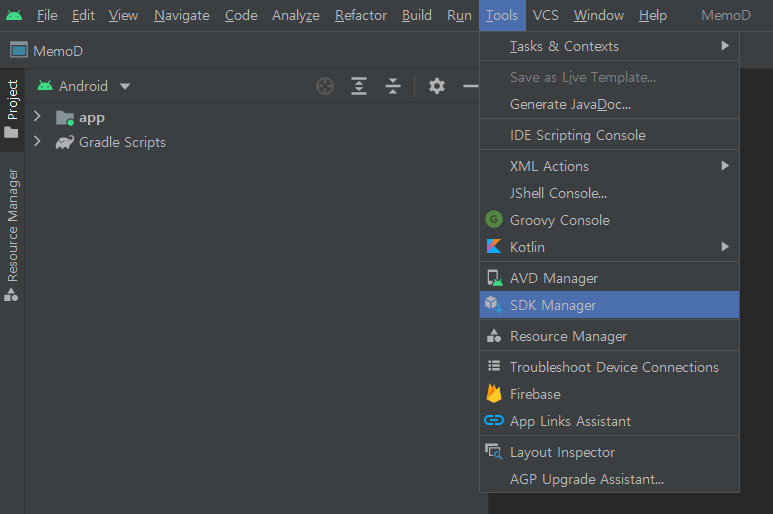The height and width of the screenshot is (514, 773).
Task: Click the MemoD project module icon
Action: point(19,50)
